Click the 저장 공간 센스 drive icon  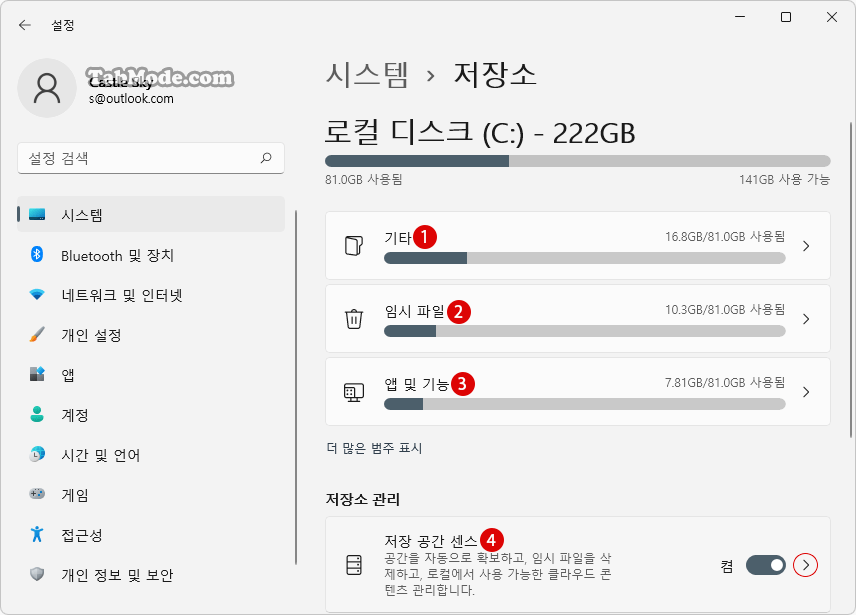point(354,565)
